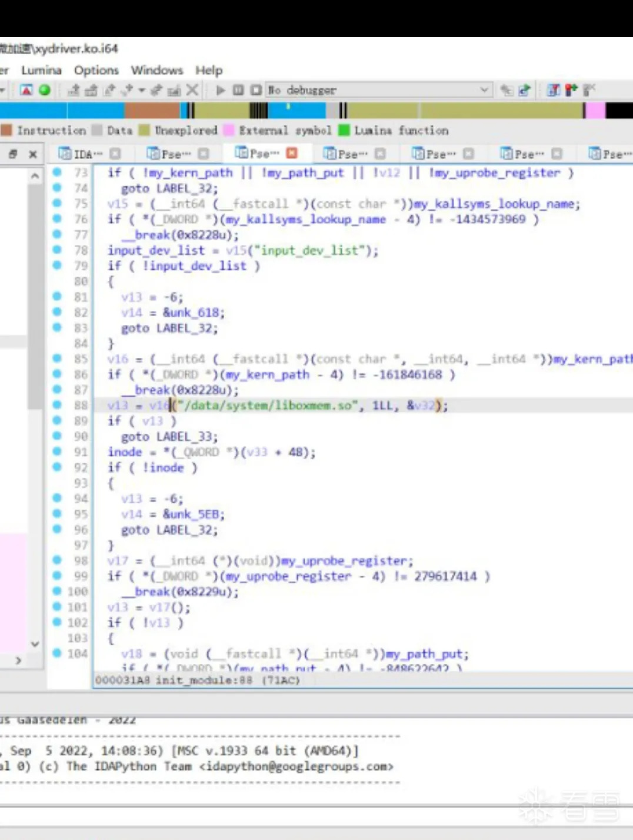This screenshot has height=840, width=633.
Task: Click the pink segment of the navigation band
Action: (x=595, y=110)
